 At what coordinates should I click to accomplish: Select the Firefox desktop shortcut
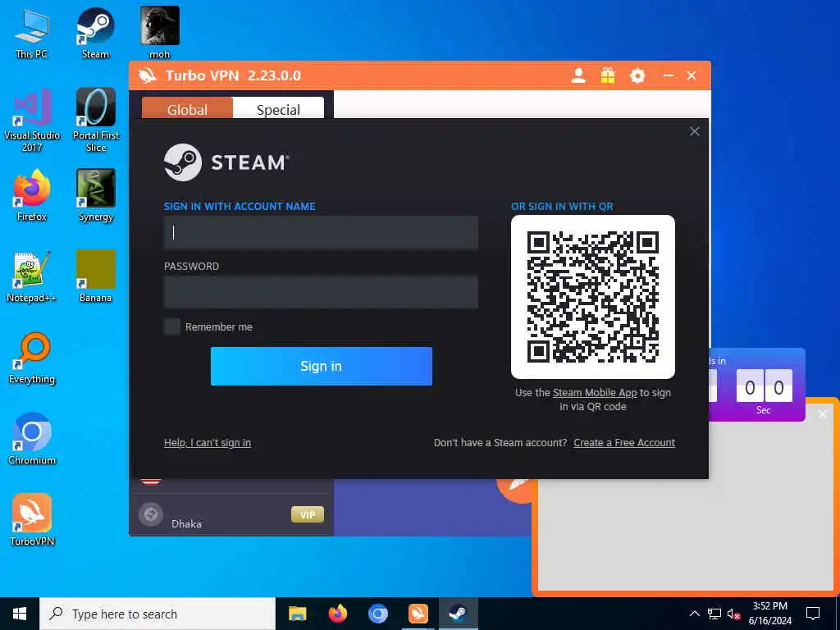[x=32, y=195]
